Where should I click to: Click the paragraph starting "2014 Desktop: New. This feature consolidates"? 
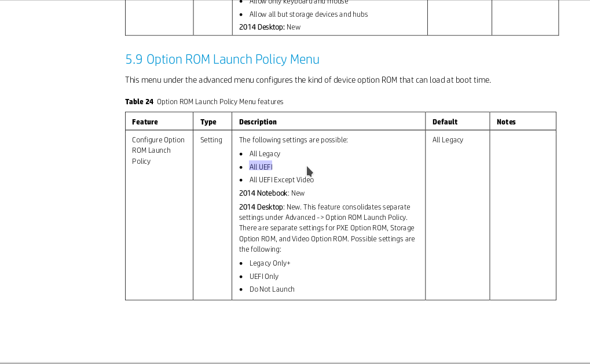pyautogui.click(x=327, y=228)
